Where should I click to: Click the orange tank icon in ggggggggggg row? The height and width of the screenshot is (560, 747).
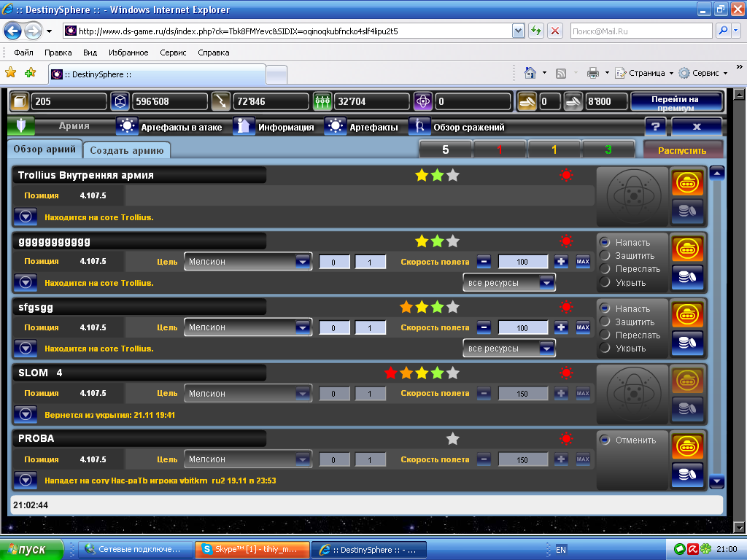[x=687, y=249]
